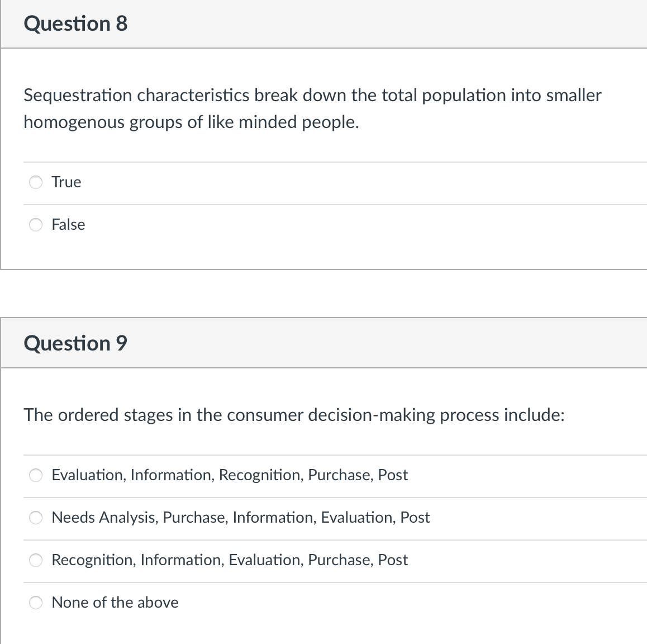
Task: Select Evaluation, Information, Recognition, Purchase, Post option
Action: (x=35, y=475)
